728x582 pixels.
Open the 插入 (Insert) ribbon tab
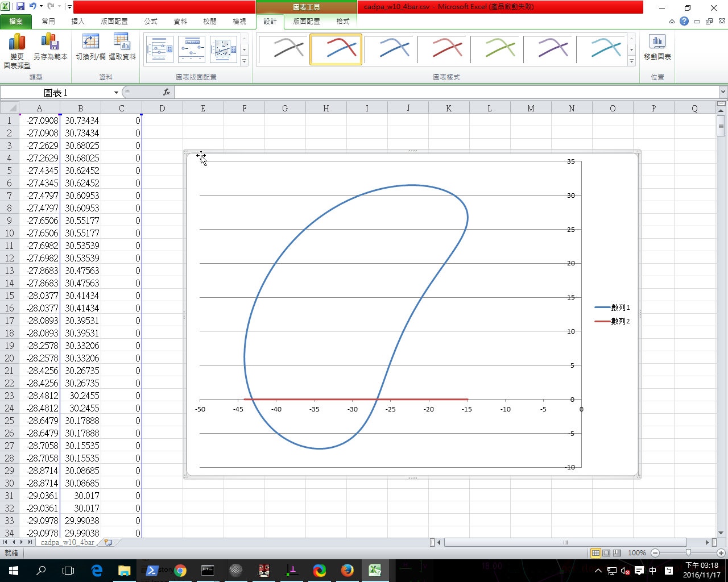click(78, 21)
